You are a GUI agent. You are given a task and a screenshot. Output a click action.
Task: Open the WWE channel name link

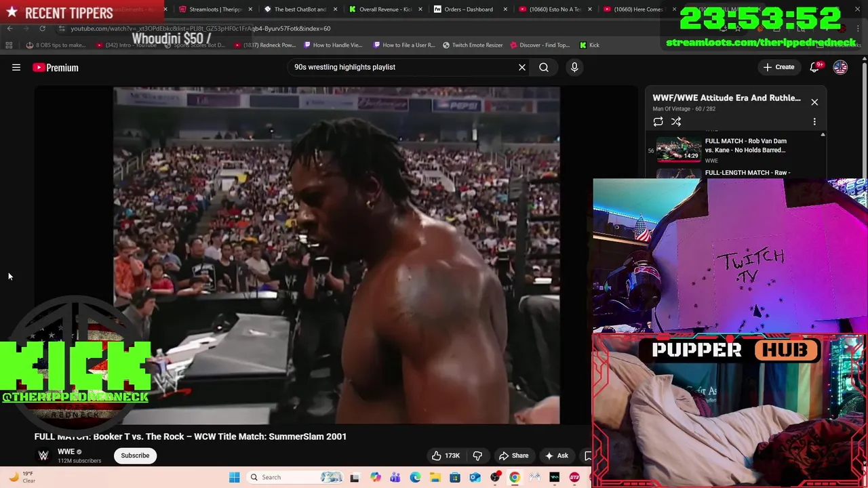point(66,451)
